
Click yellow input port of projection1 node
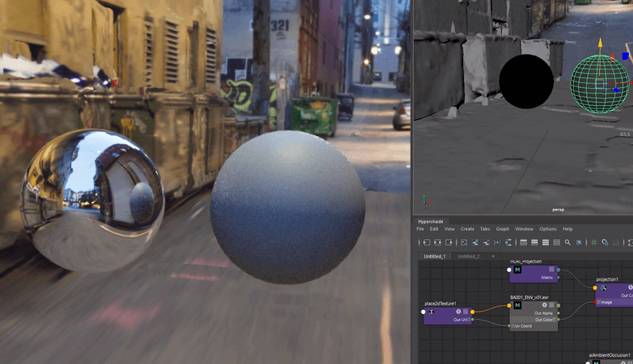(x=595, y=288)
